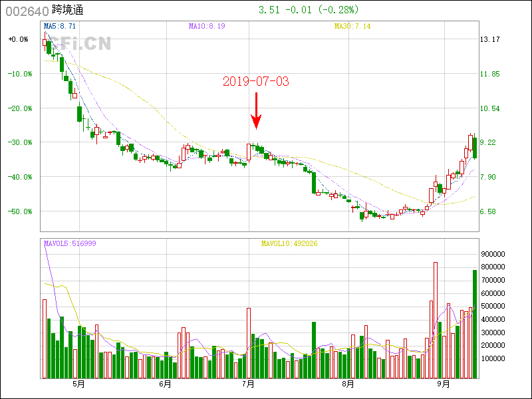Click the tallest red volume bar in September

pos(436,319)
